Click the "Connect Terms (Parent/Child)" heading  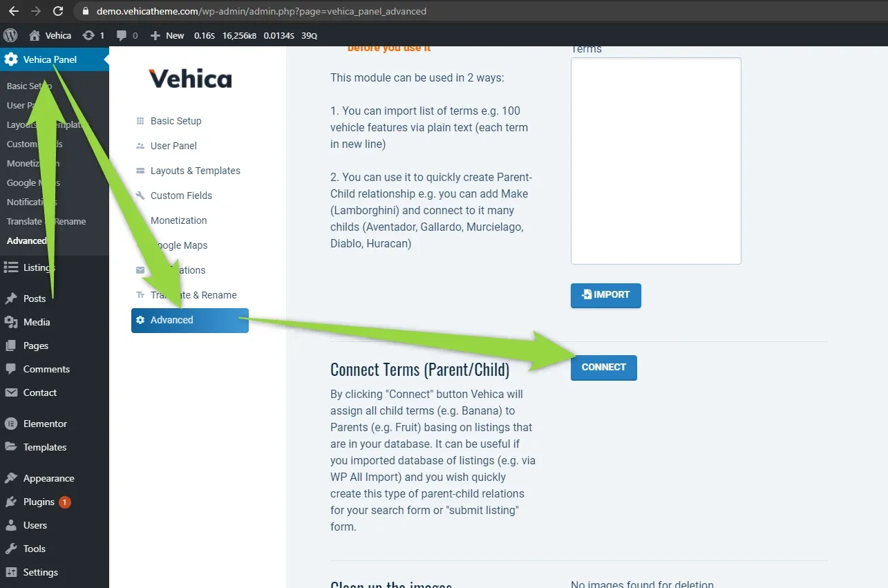pyautogui.click(x=420, y=370)
